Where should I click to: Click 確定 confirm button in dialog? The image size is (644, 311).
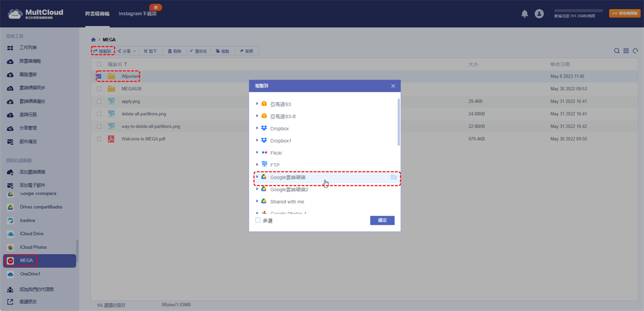coord(382,220)
